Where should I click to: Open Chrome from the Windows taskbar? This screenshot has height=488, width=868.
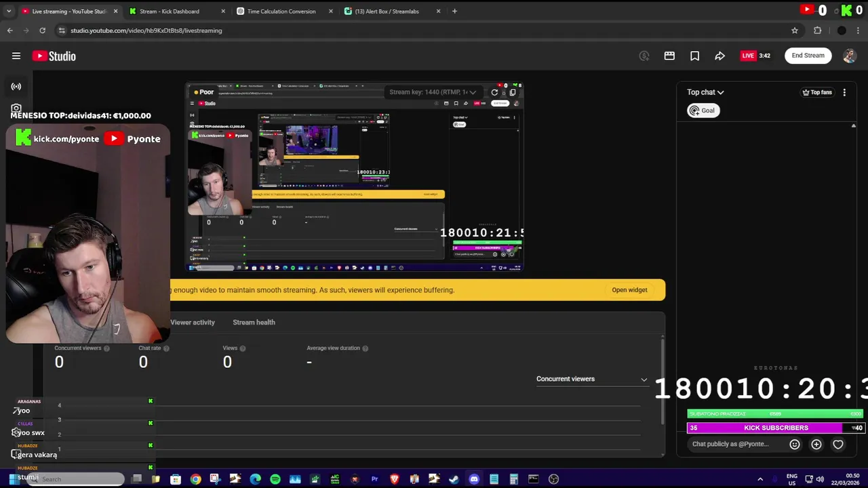195,479
